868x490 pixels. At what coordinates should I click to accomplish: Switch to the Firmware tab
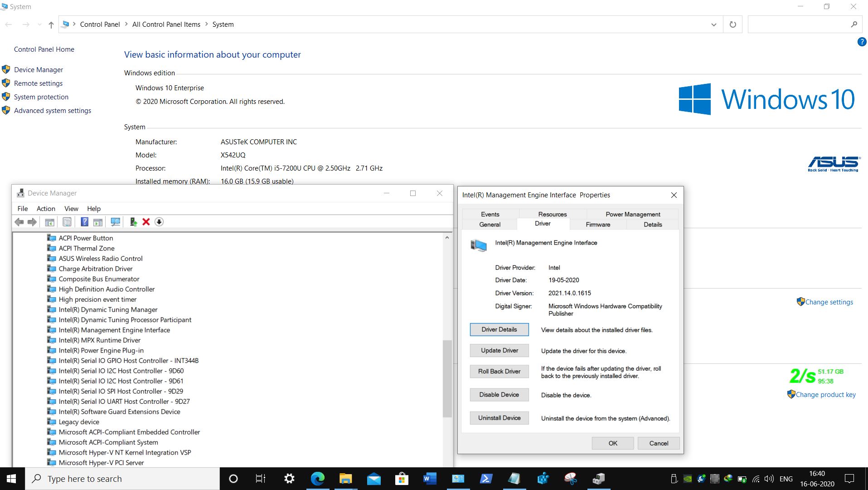pos(598,225)
